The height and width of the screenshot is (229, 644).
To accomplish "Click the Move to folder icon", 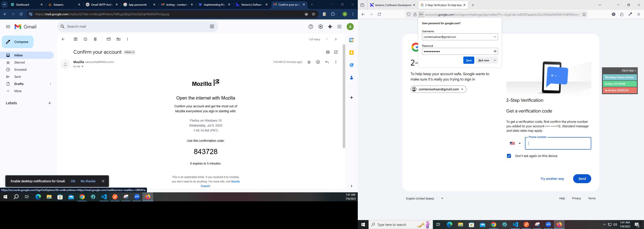I will 119,39.
